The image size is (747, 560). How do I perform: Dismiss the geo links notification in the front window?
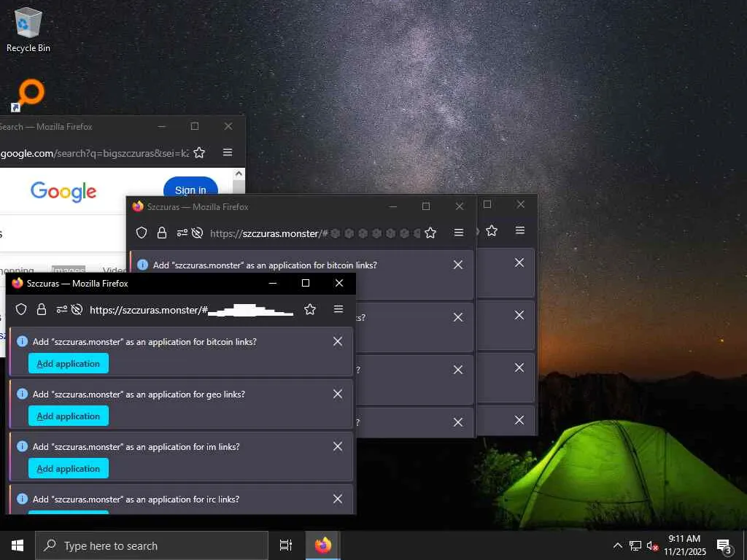pos(338,394)
